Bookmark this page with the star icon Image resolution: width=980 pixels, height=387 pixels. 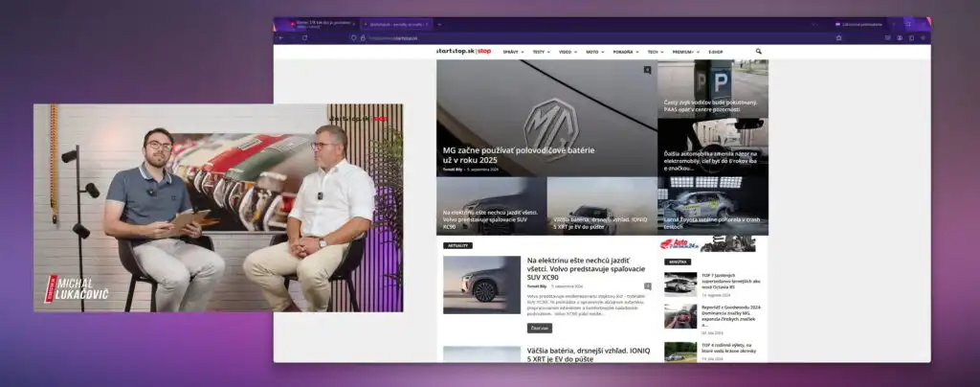pyautogui.click(x=838, y=38)
